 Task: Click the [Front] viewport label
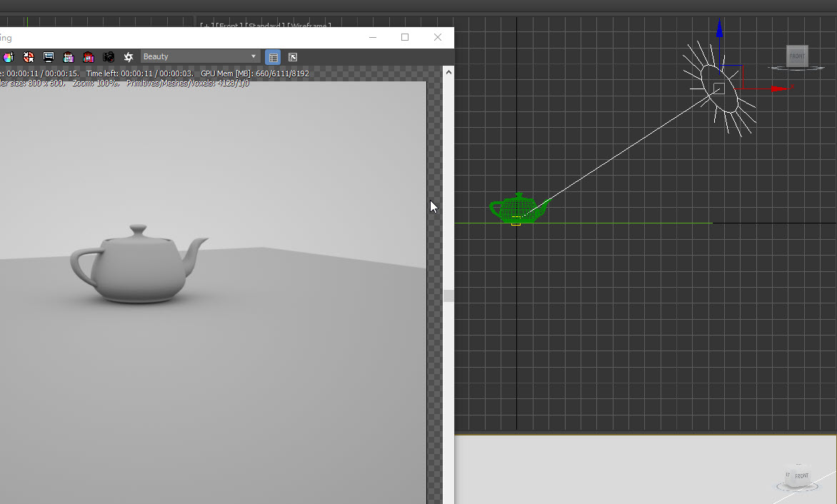point(229,24)
